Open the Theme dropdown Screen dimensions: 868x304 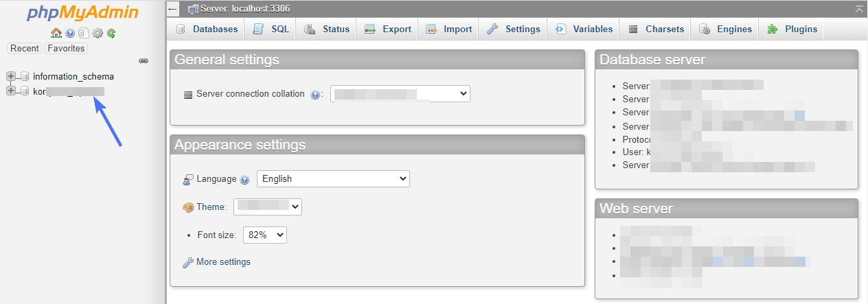tap(268, 207)
